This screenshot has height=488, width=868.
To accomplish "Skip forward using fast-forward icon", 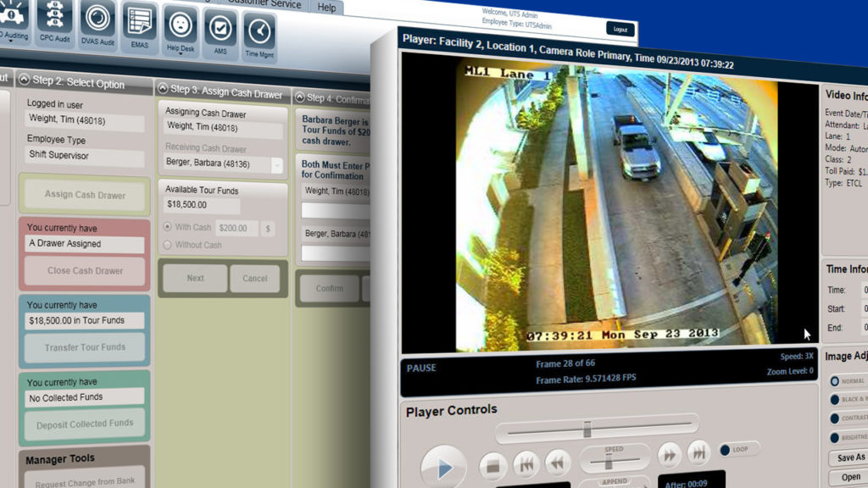I will point(669,455).
